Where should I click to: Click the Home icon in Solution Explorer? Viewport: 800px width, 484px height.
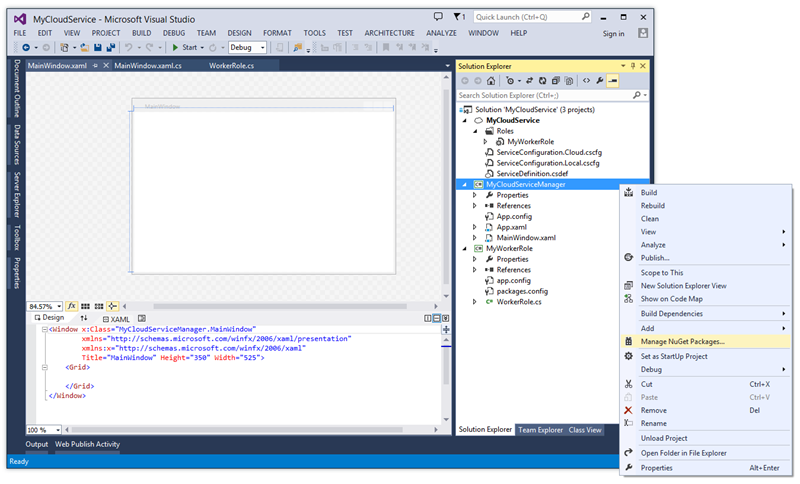[491, 81]
